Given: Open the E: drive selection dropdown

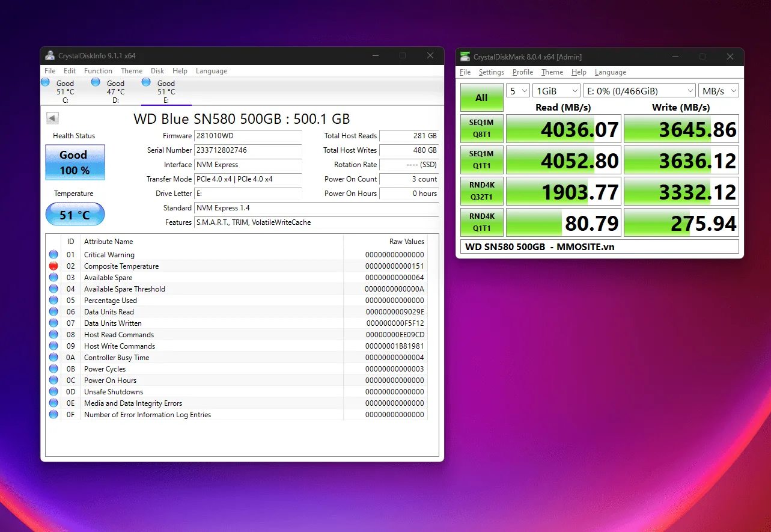Looking at the screenshot, I should [639, 91].
